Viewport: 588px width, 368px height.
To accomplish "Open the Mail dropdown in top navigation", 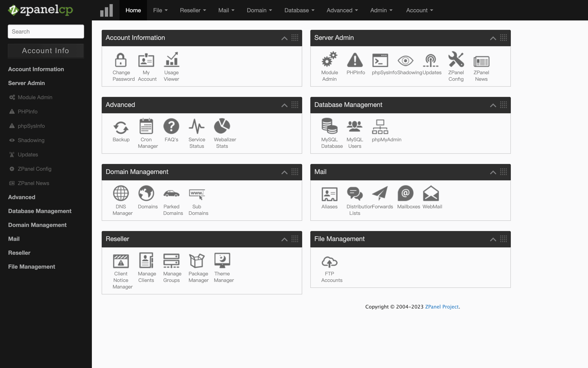I will (226, 10).
